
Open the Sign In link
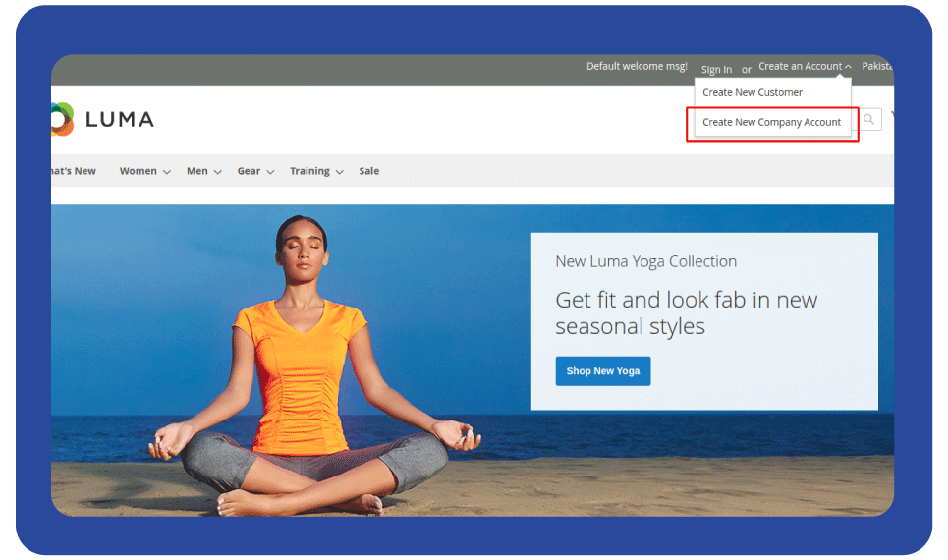716,70
